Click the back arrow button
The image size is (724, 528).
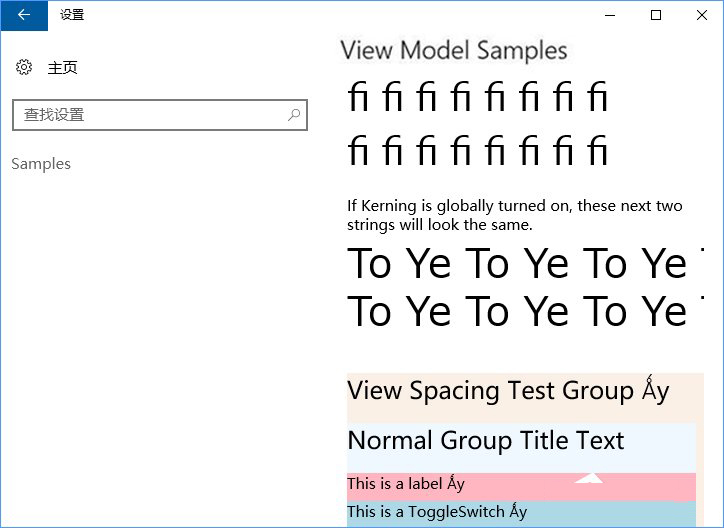pos(24,15)
